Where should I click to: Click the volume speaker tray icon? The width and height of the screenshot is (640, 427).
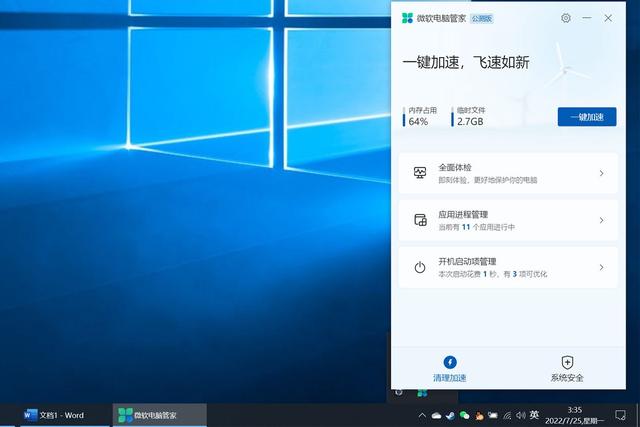521,416
